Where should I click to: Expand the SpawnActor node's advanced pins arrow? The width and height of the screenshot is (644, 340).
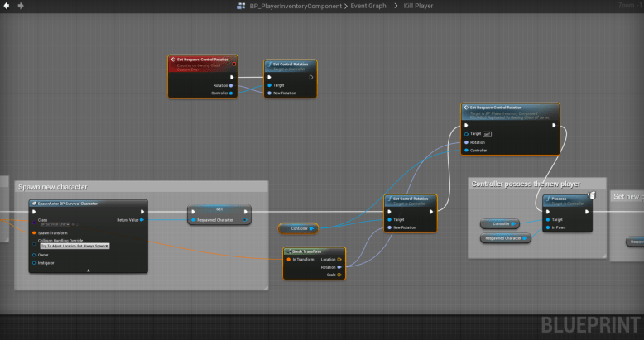point(88,271)
